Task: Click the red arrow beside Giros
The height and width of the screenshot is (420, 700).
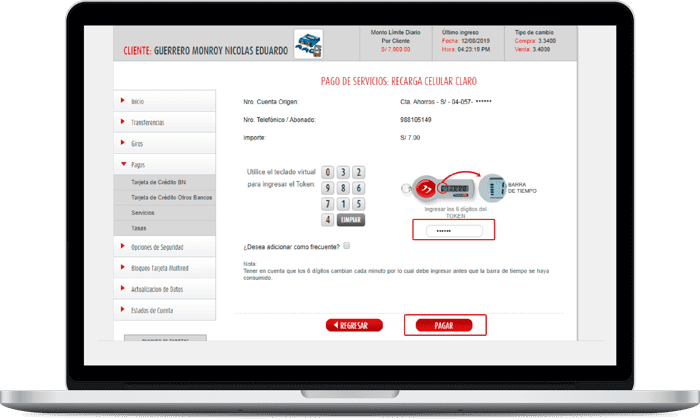Action: click(x=122, y=142)
